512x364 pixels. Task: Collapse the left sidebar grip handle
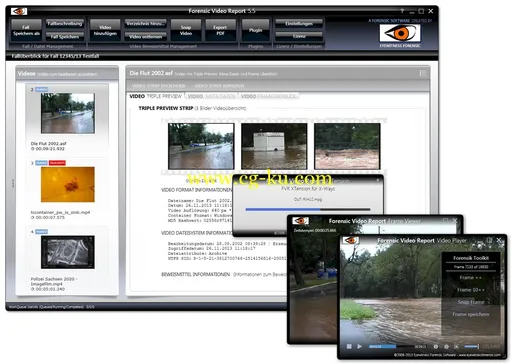[13, 183]
